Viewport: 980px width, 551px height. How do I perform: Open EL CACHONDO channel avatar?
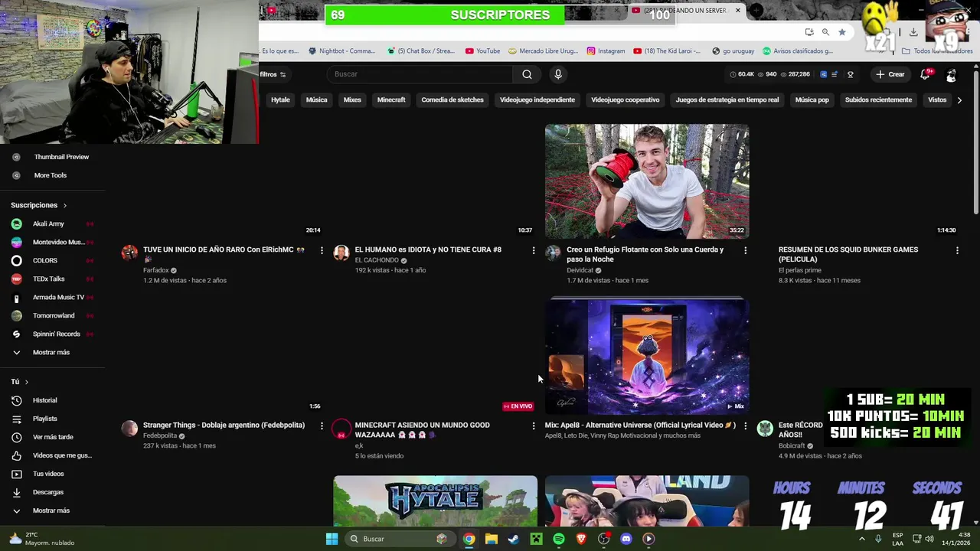click(x=341, y=253)
